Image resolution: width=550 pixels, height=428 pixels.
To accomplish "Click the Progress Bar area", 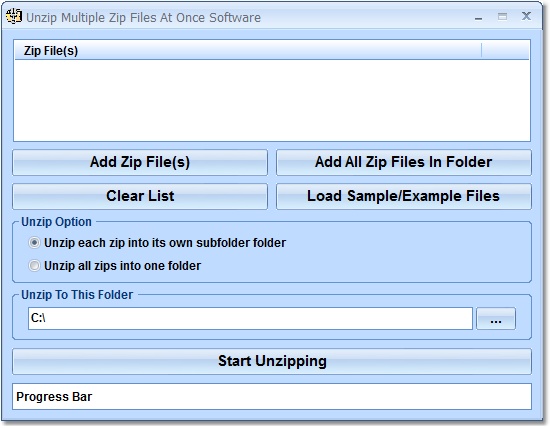I will tap(272, 397).
